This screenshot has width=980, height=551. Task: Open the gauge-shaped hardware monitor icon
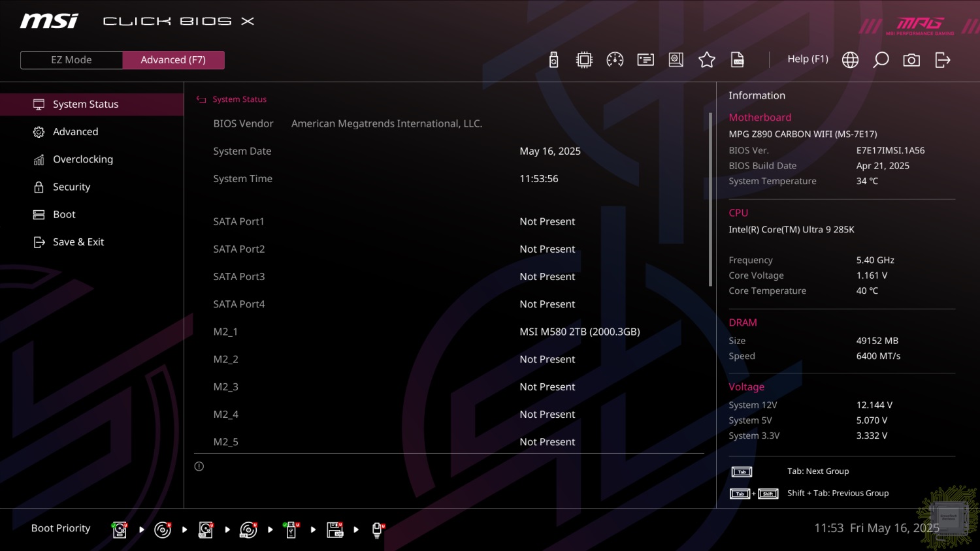pyautogui.click(x=615, y=60)
